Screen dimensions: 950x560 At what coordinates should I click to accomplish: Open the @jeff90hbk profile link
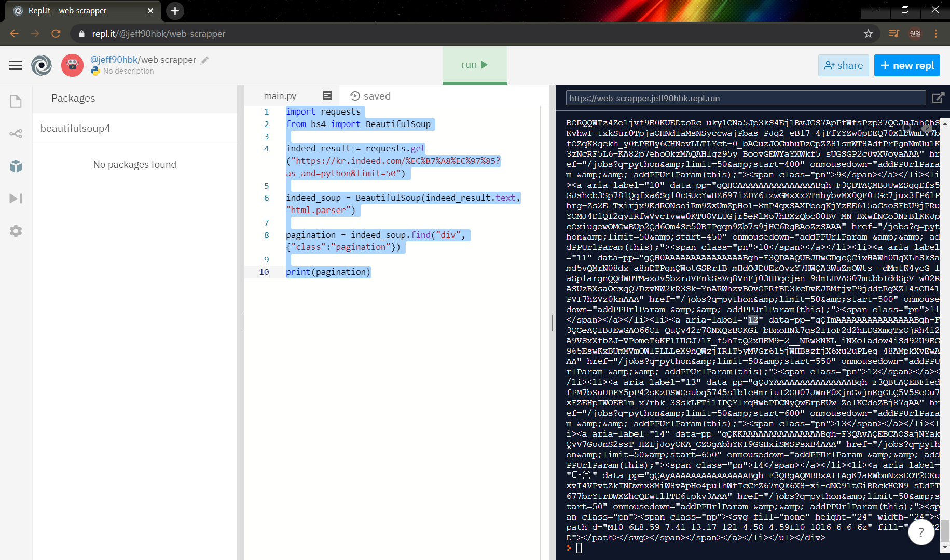pos(114,60)
